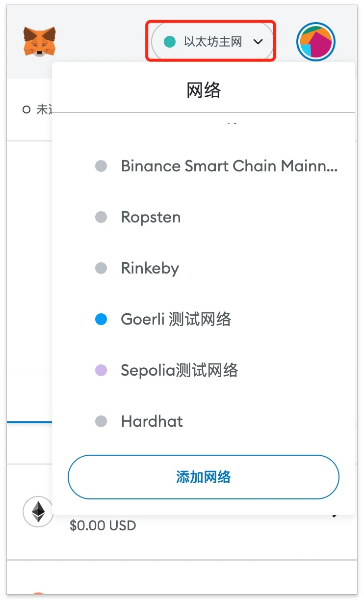Screen dimensions: 364x603
Task: Switch to the Ropsten network
Action: tap(151, 217)
